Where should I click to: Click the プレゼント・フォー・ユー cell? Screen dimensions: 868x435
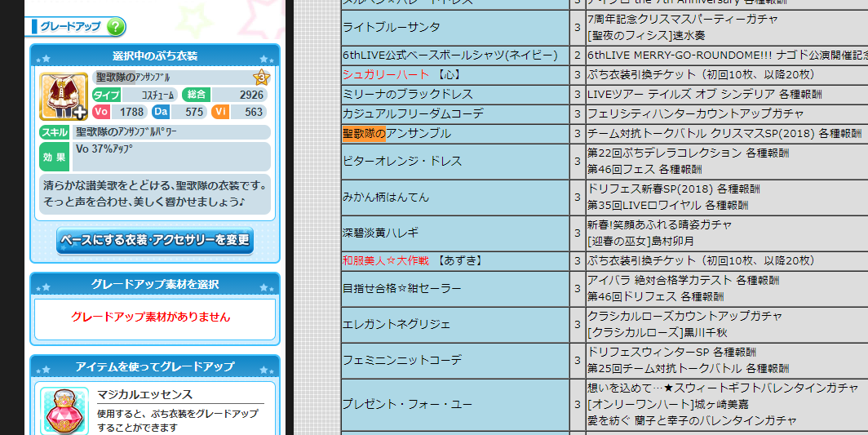click(x=455, y=405)
